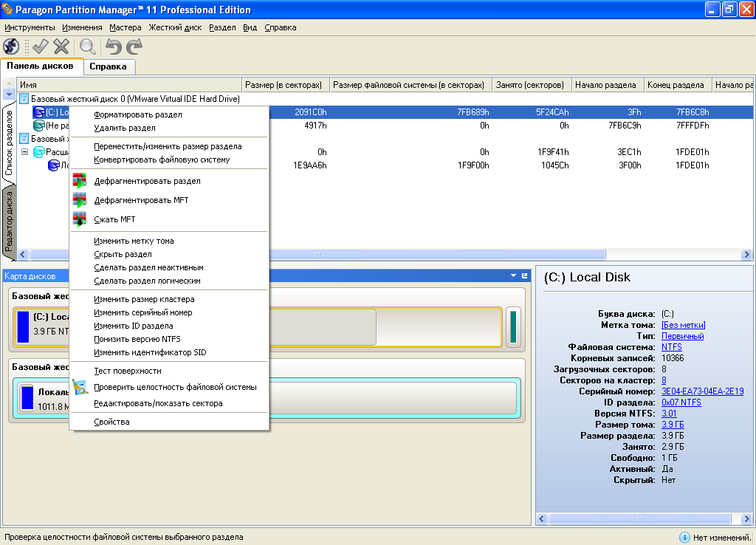Switch to the Справка tab

(109, 66)
